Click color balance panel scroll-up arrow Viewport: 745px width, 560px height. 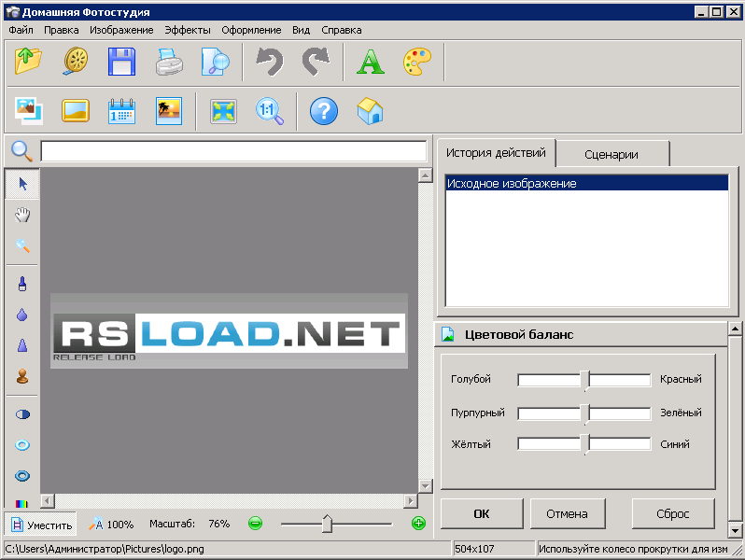735,329
